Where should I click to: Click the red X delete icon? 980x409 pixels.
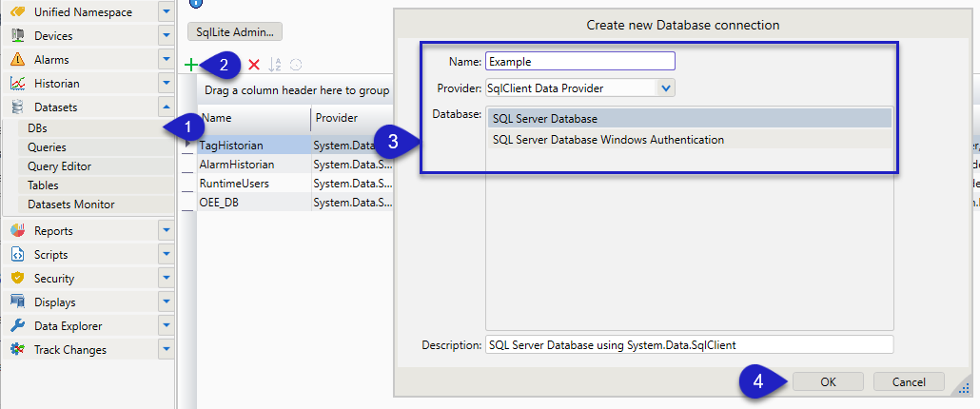[253, 65]
